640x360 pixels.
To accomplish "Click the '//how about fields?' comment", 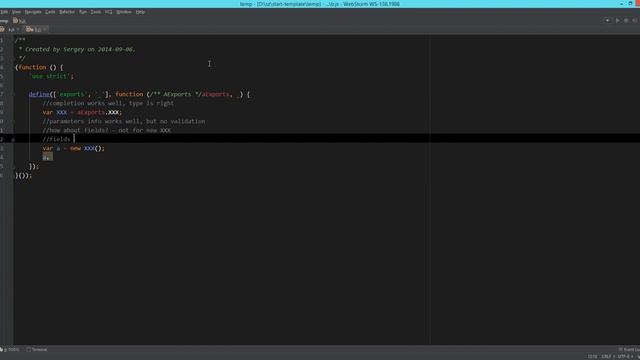I will click(x=107, y=130).
